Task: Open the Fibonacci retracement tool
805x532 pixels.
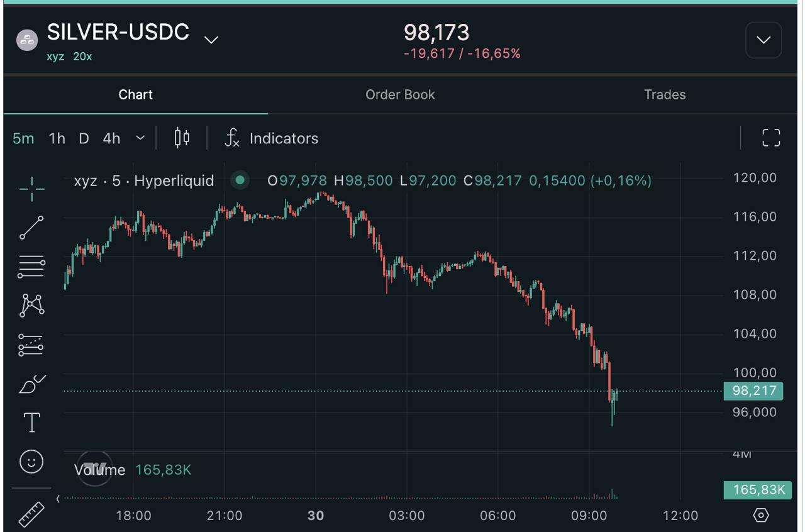Action: 31,267
